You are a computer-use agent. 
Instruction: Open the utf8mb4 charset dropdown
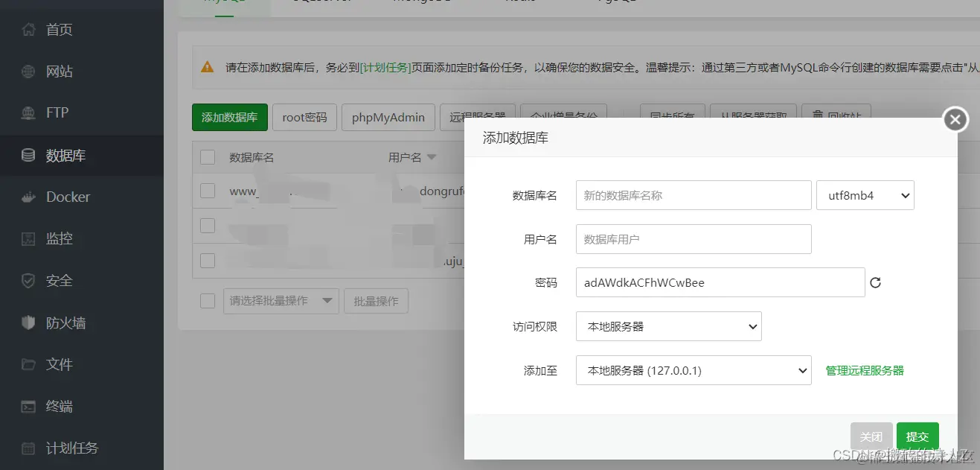pyautogui.click(x=865, y=195)
